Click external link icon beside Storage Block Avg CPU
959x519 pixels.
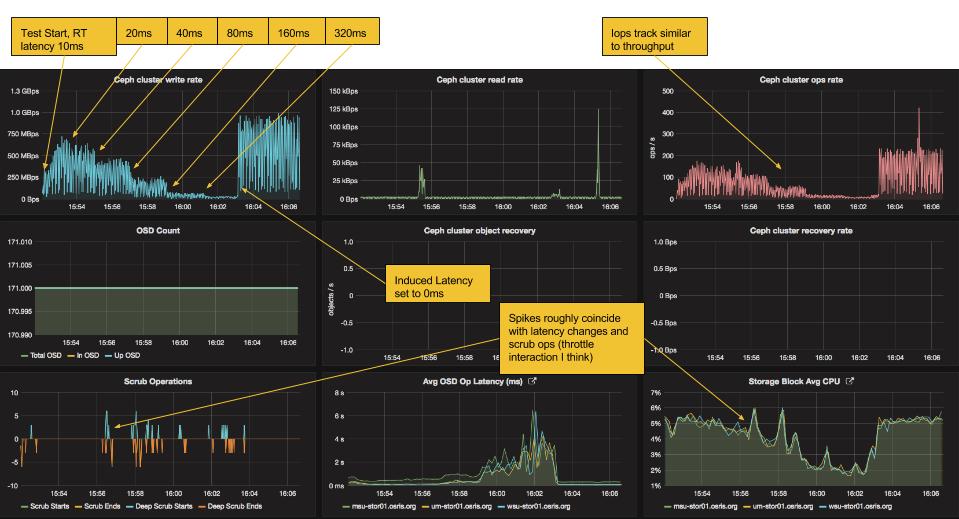point(850,381)
